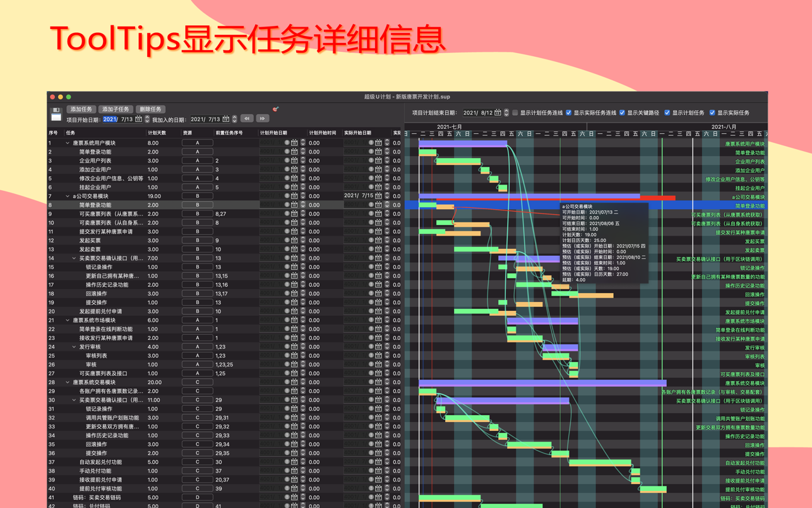The image size is (812, 508).
Task: Click 添加任务 button
Action: (81, 109)
